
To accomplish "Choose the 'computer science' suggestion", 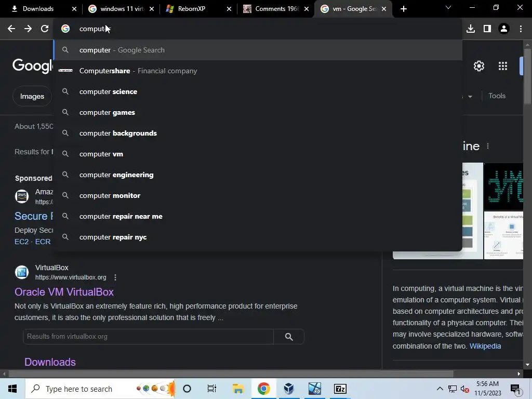I will click(258, 91).
